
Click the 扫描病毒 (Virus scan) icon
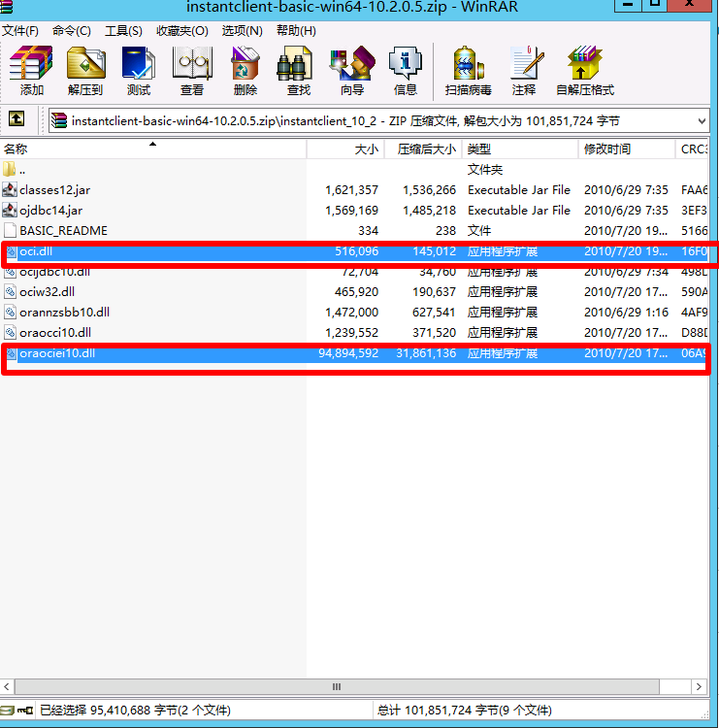[x=468, y=63]
